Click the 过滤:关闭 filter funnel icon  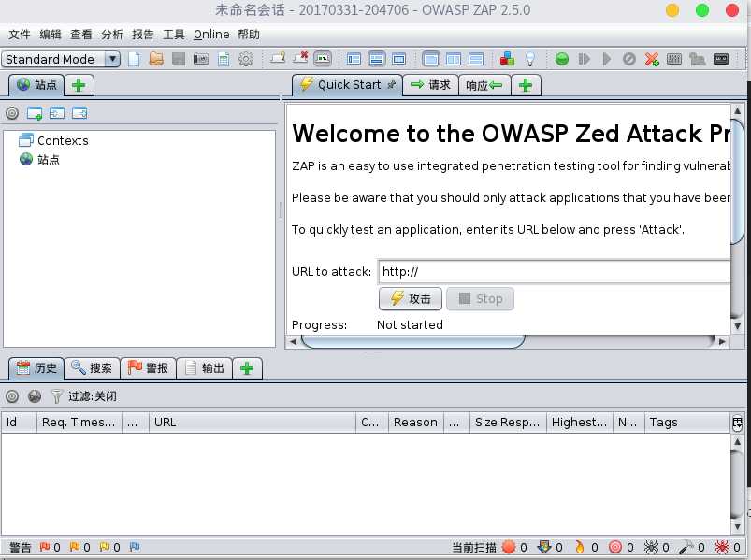(x=57, y=396)
